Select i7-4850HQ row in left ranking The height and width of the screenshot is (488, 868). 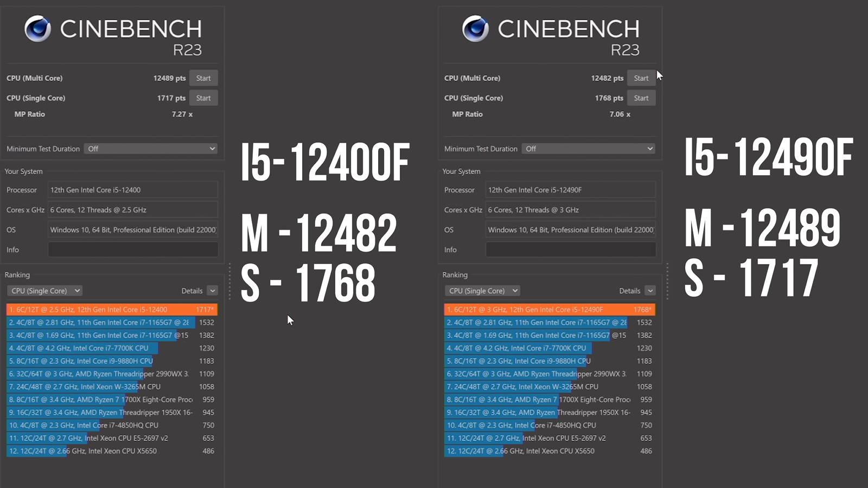[x=112, y=425]
